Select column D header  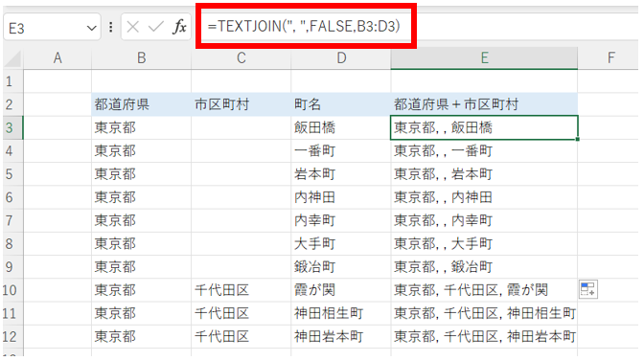click(341, 58)
